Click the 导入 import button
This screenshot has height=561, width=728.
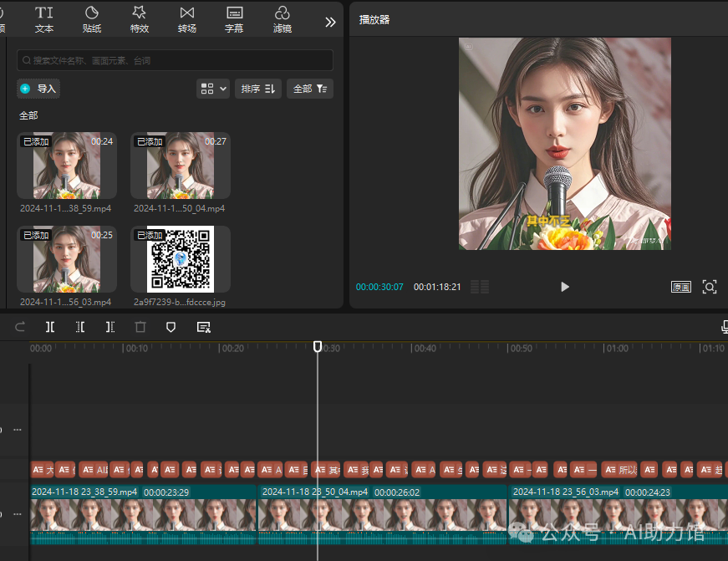[38, 89]
